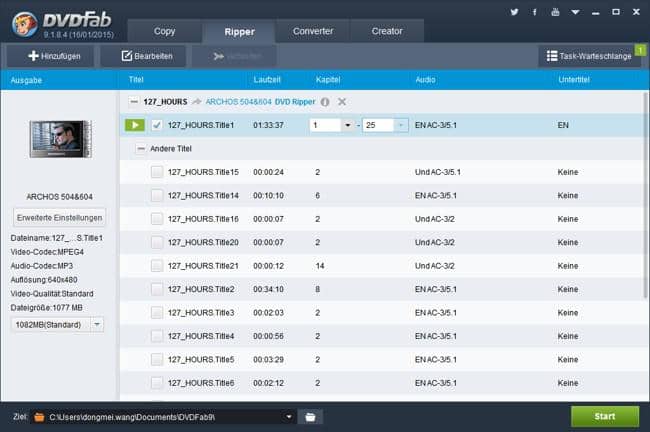Click the start chapter field value 1

click(325, 125)
